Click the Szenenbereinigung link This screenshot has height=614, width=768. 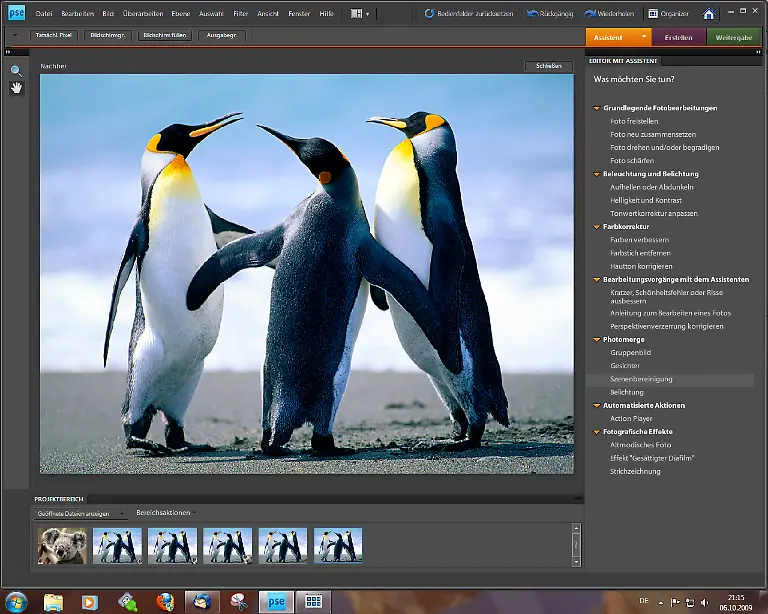(x=641, y=380)
